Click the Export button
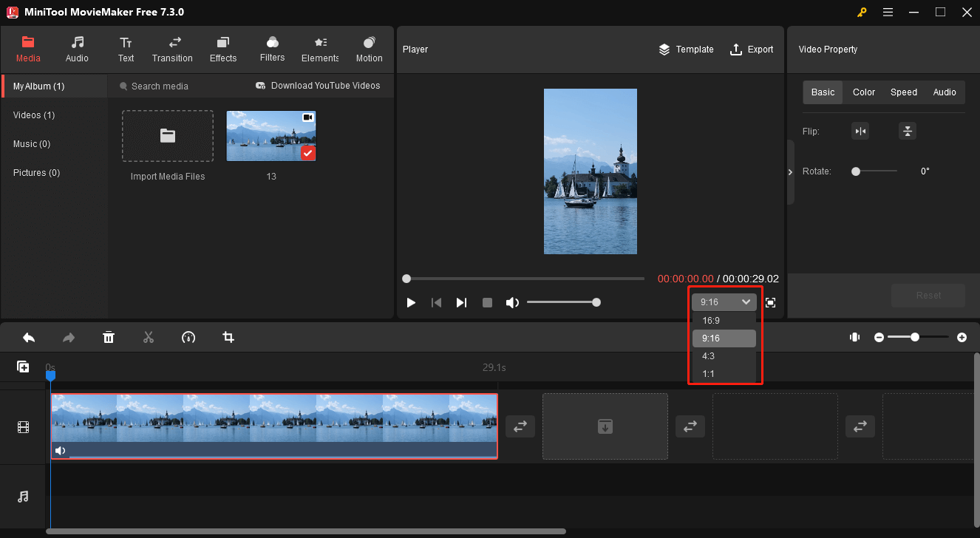 coord(752,50)
